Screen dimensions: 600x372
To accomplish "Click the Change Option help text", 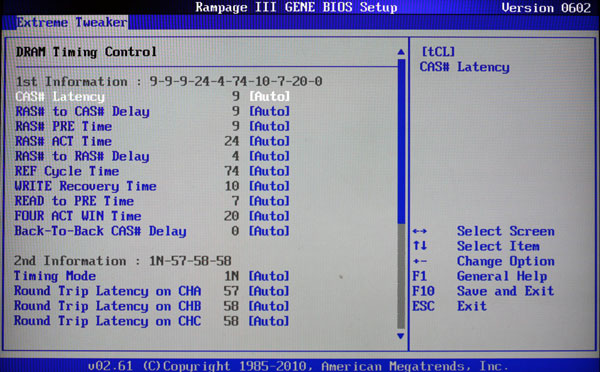I will [505, 261].
